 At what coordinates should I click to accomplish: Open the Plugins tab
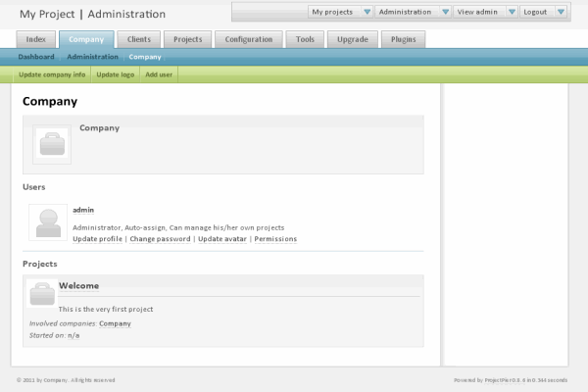(402, 39)
